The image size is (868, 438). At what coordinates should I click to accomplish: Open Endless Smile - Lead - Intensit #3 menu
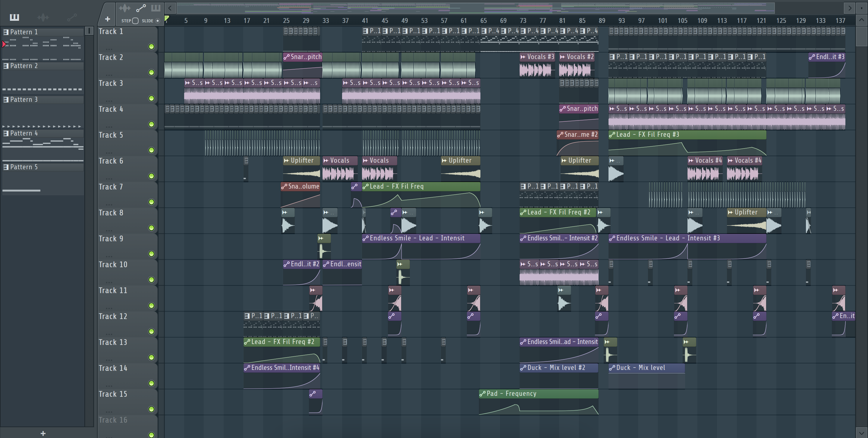click(x=612, y=238)
